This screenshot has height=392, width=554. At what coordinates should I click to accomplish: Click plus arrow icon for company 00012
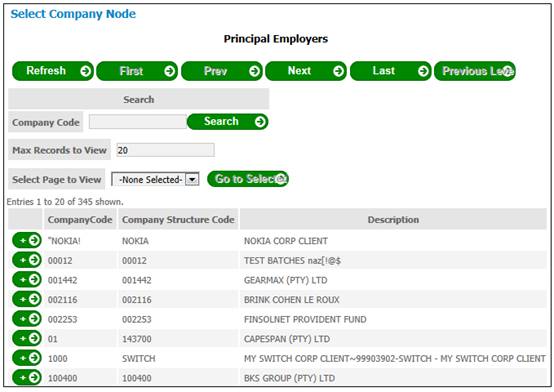(x=27, y=260)
